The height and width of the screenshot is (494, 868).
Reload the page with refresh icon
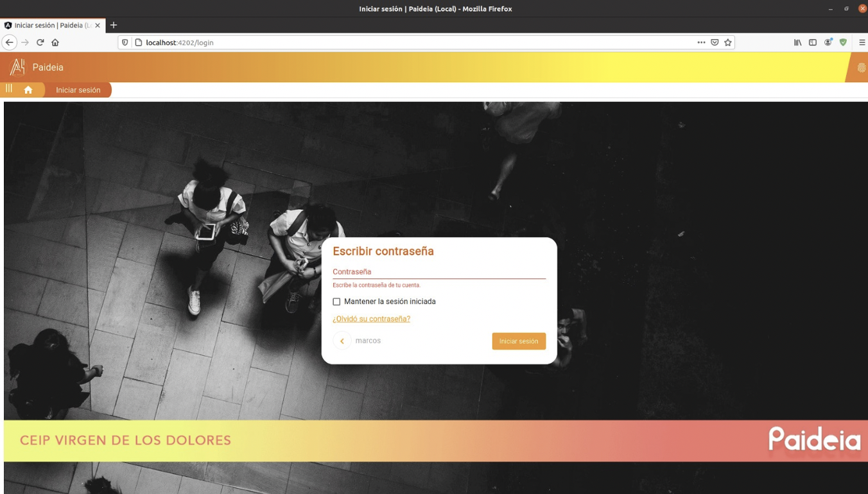(40, 42)
